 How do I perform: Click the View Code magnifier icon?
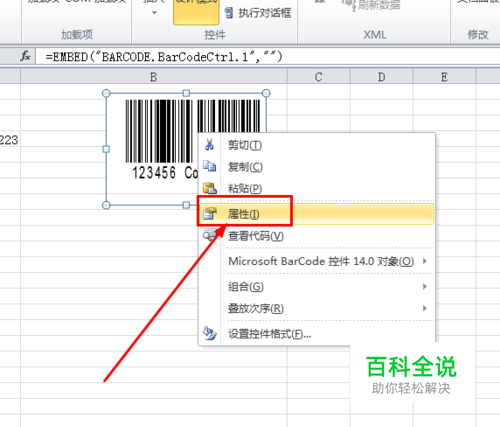(x=210, y=235)
